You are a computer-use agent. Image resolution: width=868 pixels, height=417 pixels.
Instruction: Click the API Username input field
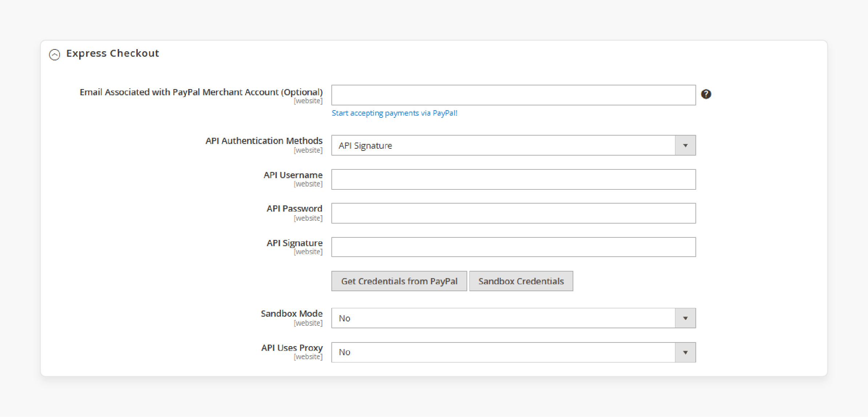pyautogui.click(x=513, y=180)
